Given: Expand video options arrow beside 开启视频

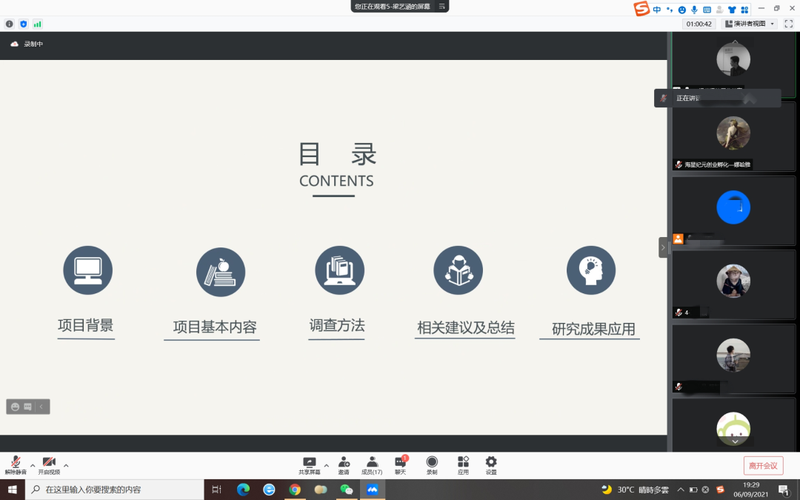Looking at the screenshot, I should coord(66,465).
